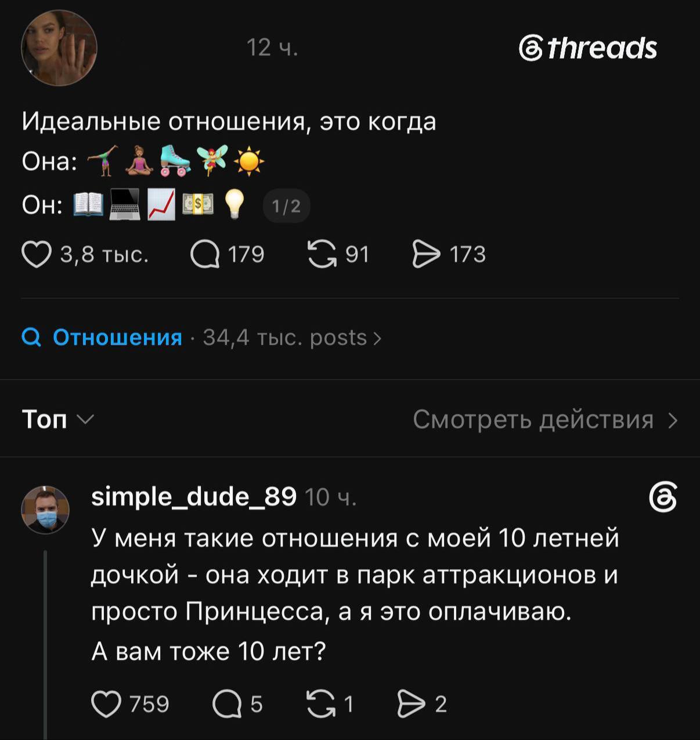Expand the 34,4 тыс. posts chevron
The width and height of the screenshot is (700, 740).
pos(377,338)
